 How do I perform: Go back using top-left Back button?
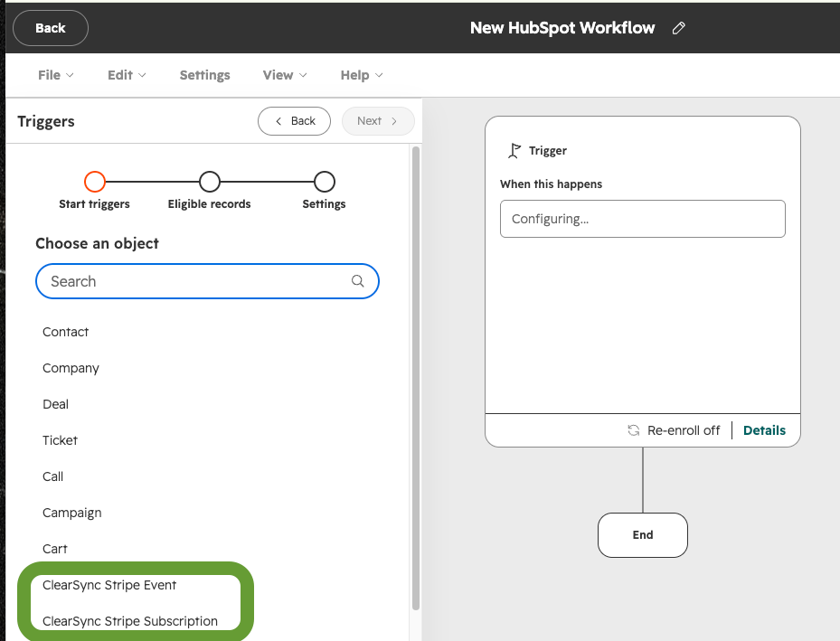pyautogui.click(x=51, y=28)
